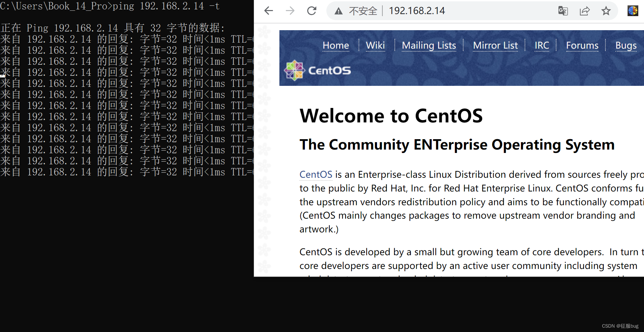This screenshot has height=332, width=644.
Task: Click the 不安全 label in address bar
Action: (363, 11)
